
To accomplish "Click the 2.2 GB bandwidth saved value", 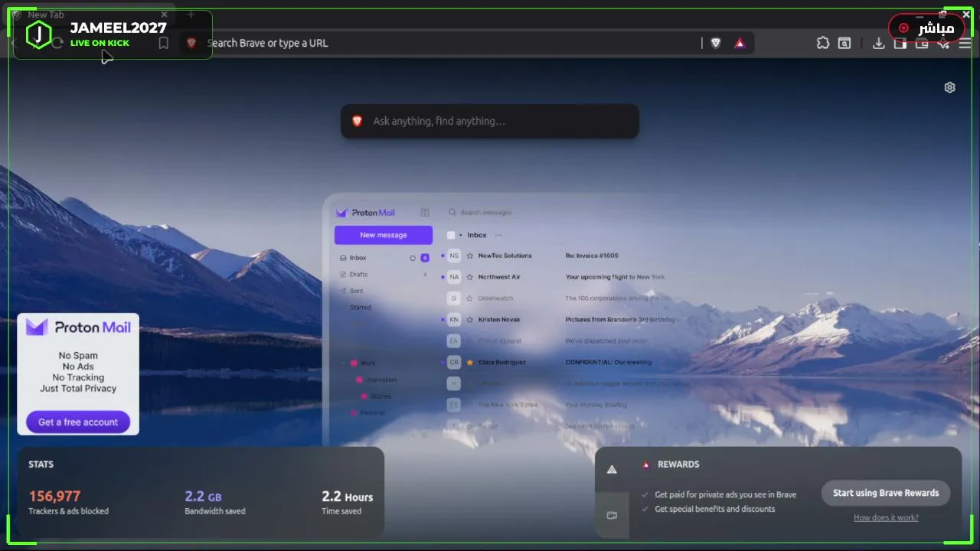I will click(x=203, y=496).
